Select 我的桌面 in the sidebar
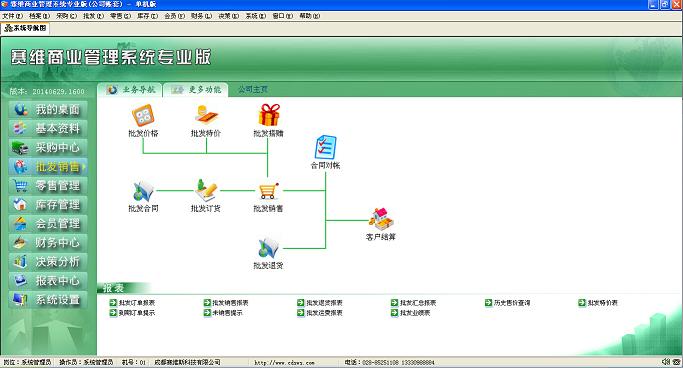Image resolution: width=683 pixels, height=368 pixels. pyautogui.click(x=48, y=109)
